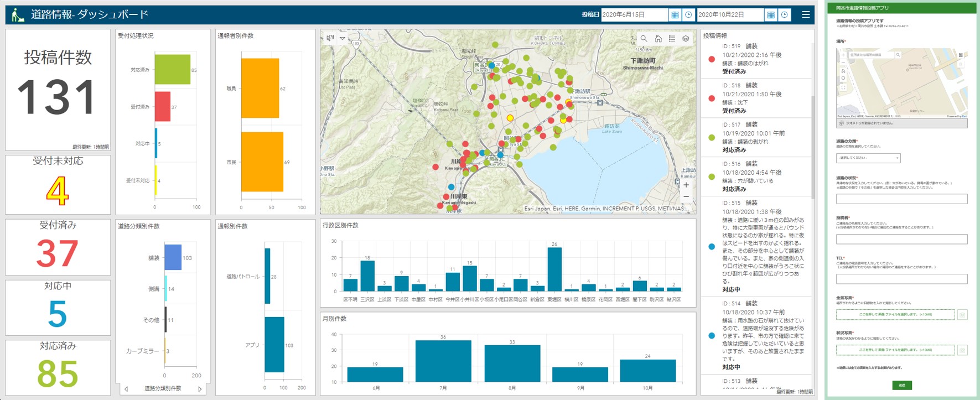
Task: Open the dashboard hamburger menu
Action: 806,15
